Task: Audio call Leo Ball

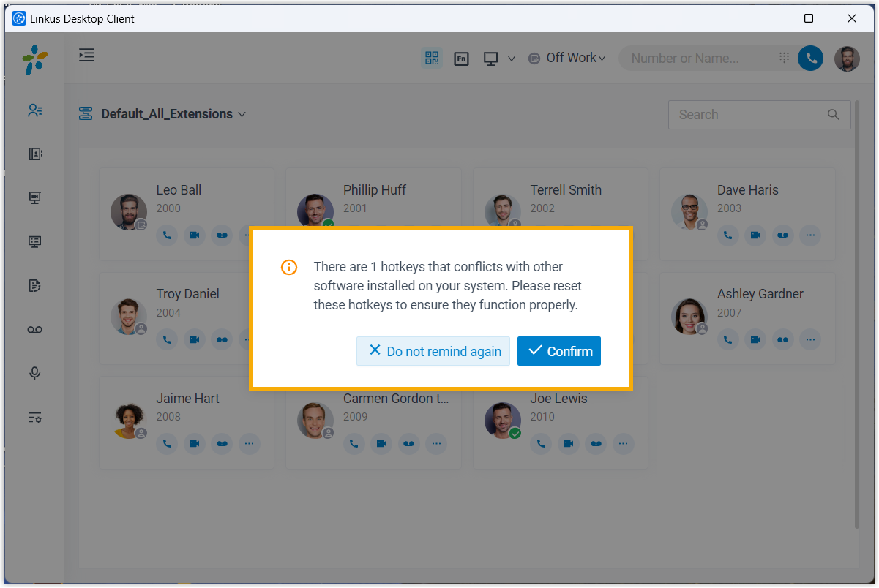Action: tap(167, 235)
